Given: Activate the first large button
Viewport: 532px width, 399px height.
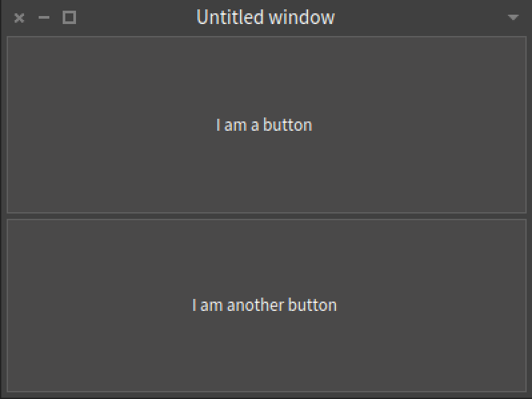Looking at the screenshot, I should pyautogui.click(x=266, y=125).
